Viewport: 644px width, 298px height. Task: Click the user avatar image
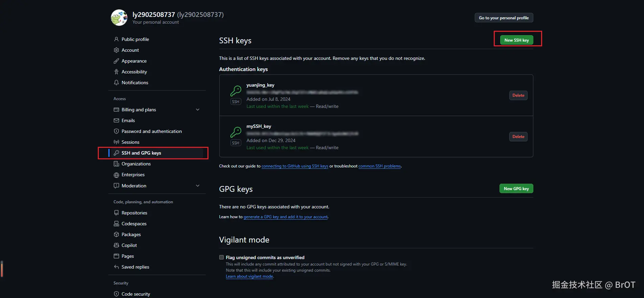pyautogui.click(x=119, y=18)
